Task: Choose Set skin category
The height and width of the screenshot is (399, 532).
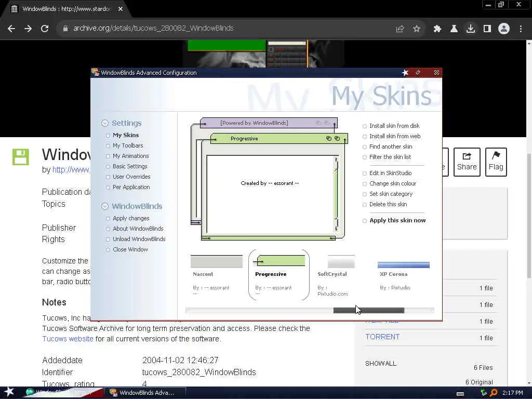Action: [x=391, y=194]
